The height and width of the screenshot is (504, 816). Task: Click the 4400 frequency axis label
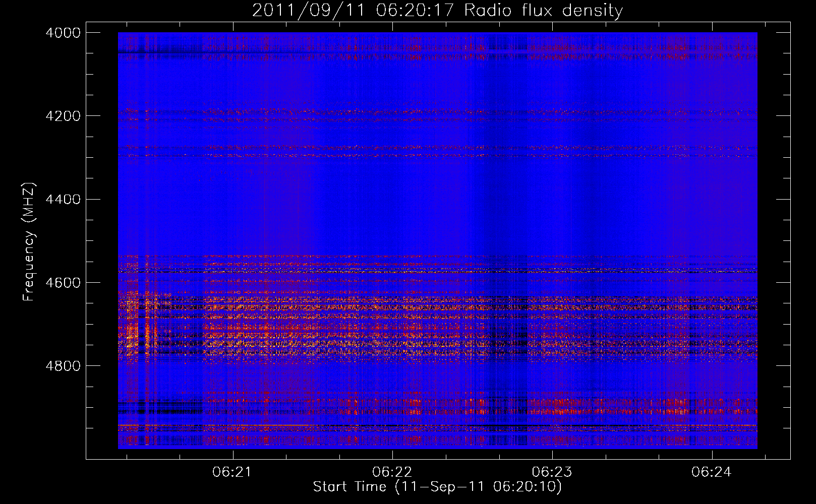pyautogui.click(x=63, y=199)
